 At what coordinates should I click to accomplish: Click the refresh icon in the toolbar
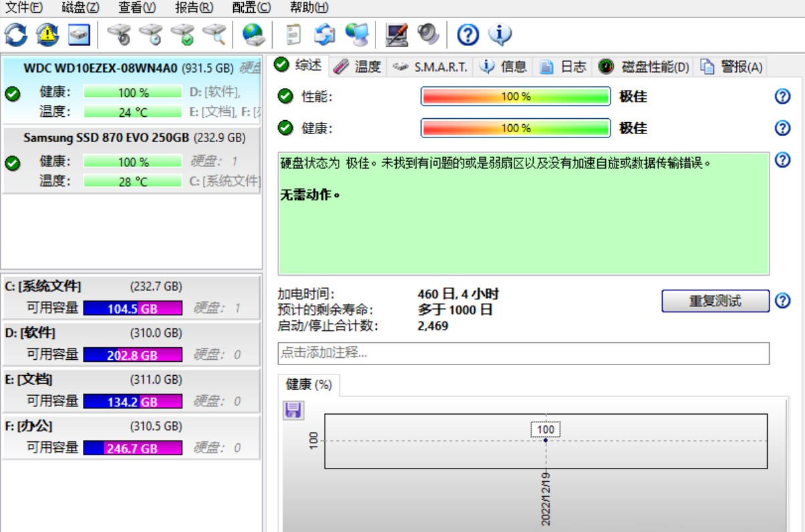(16, 34)
